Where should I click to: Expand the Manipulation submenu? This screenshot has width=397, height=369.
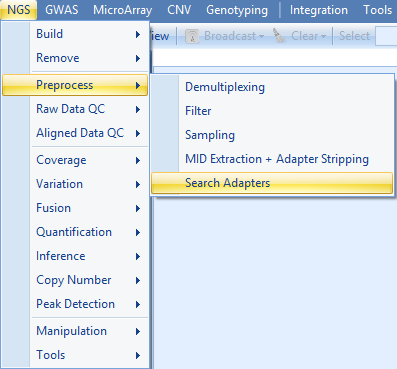click(75, 331)
